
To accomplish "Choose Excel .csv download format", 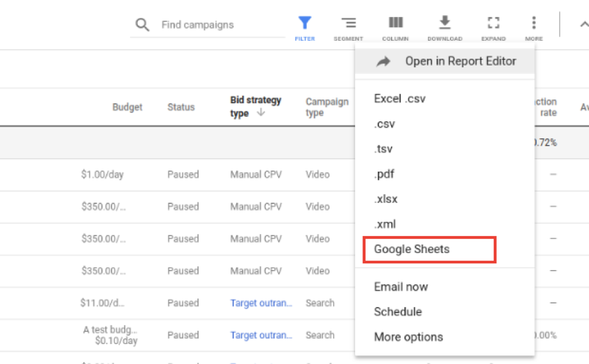I will (x=400, y=99).
